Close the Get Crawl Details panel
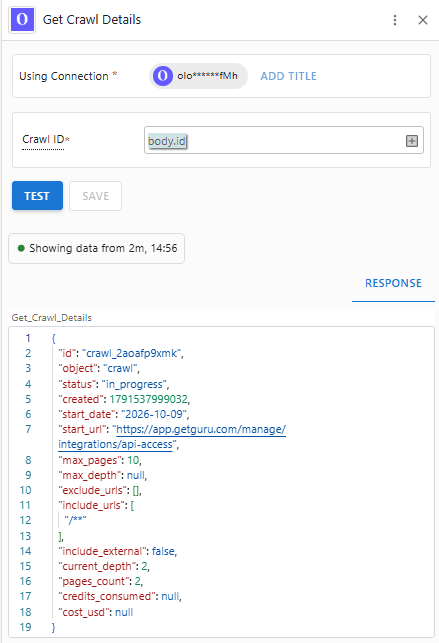 423,20
